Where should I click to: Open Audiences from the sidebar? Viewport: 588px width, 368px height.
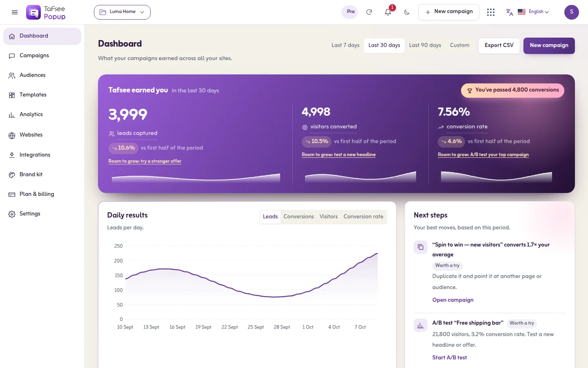42,75
